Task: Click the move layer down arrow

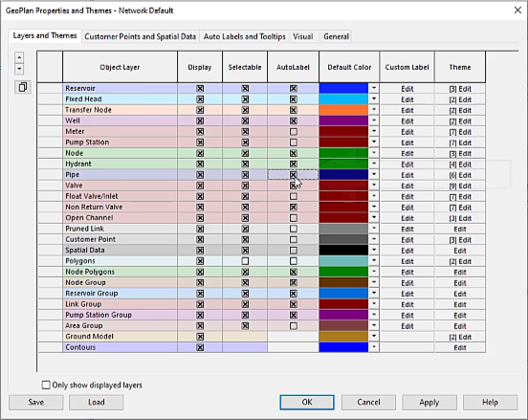Action: [19, 69]
